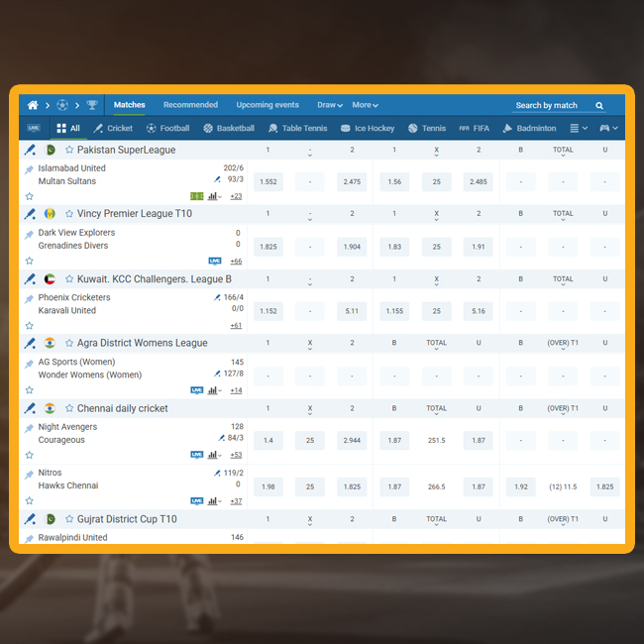Open live stream for Dark View Explorers
This screenshot has width=644, height=644.
pyautogui.click(x=215, y=261)
